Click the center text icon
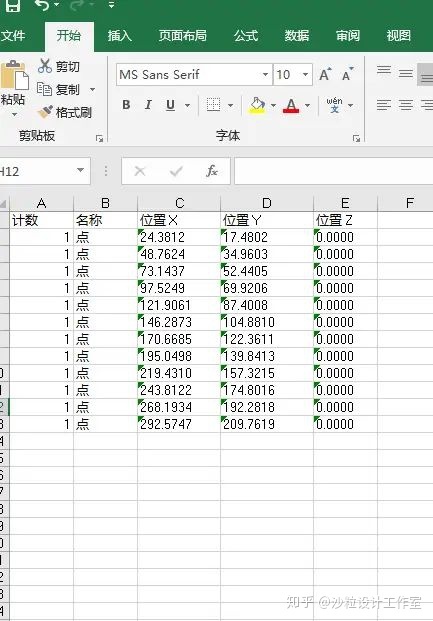433x621 pixels. point(406,105)
